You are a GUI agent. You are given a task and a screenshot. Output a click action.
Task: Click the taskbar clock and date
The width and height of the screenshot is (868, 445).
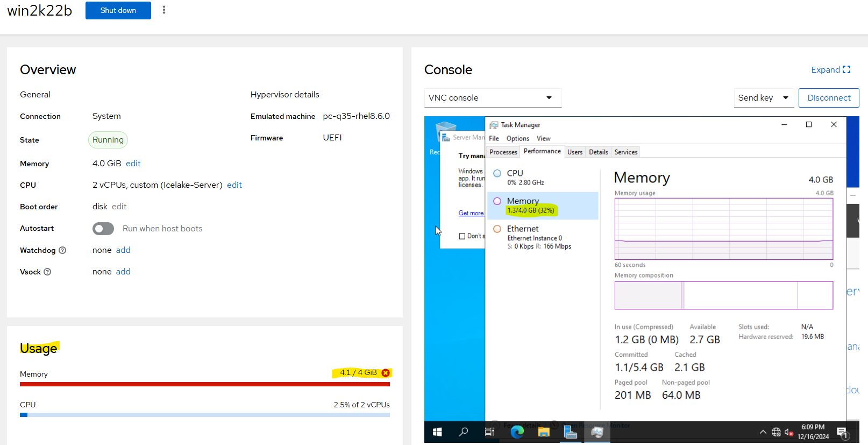[x=813, y=432]
